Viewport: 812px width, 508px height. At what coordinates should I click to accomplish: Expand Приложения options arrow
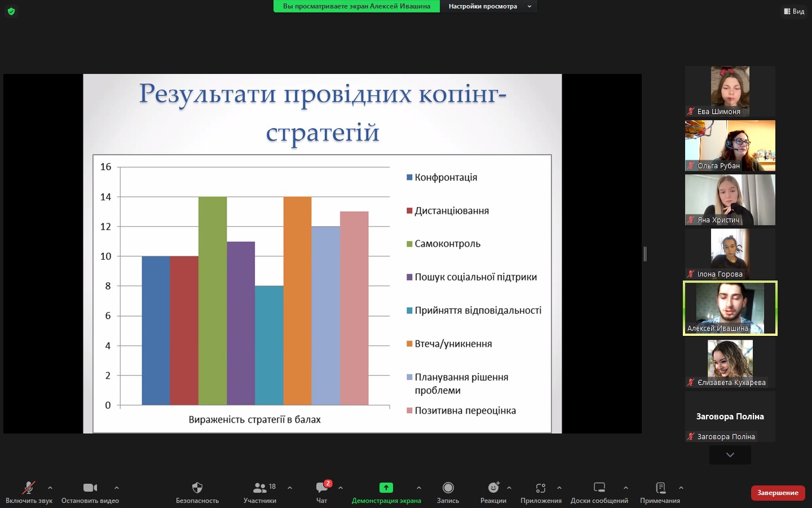coord(559,488)
